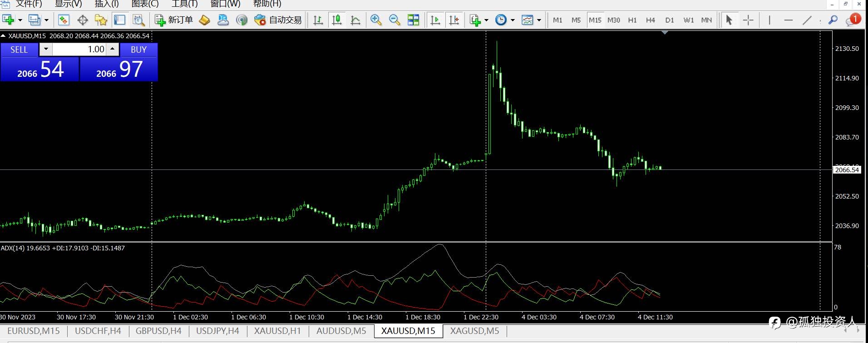Click the cloud VPS hosting icon
Screen dimensions: 868x343
[x=223, y=20]
